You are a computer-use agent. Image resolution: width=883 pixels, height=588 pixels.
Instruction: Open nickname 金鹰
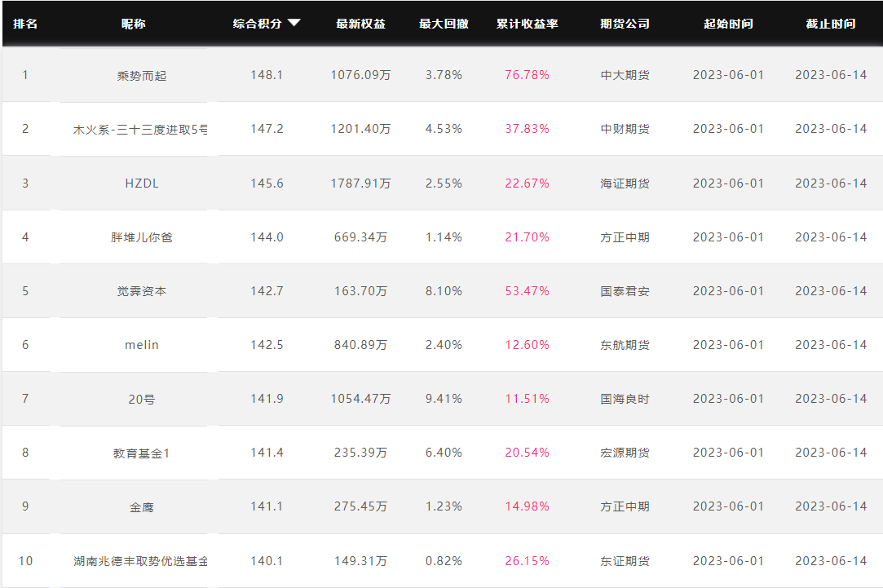tap(142, 507)
